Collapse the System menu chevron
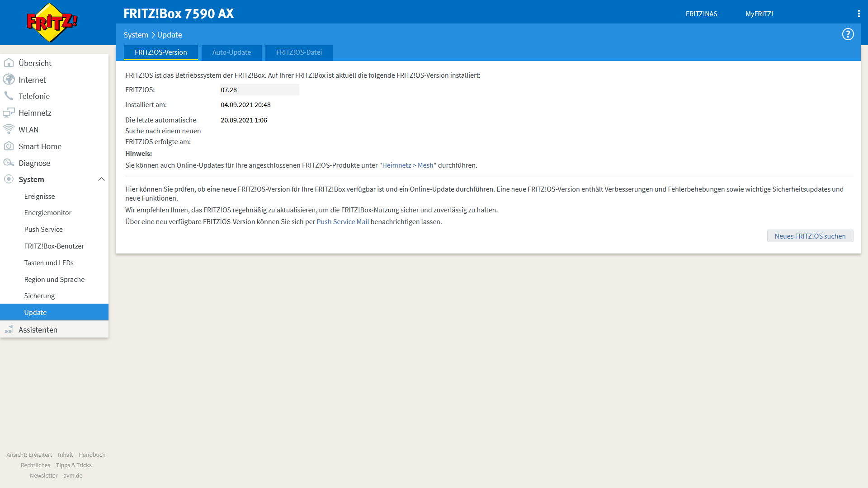Screen dimensions: 868x488 tap(101, 179)
